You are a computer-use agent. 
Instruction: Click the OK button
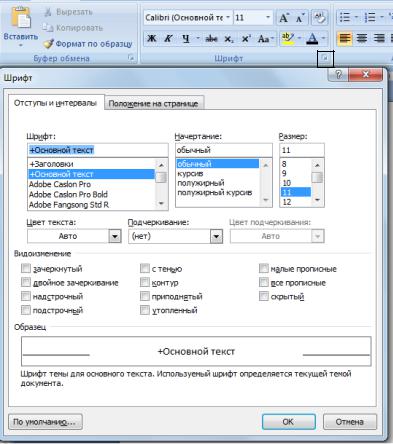tap(289, 422)
